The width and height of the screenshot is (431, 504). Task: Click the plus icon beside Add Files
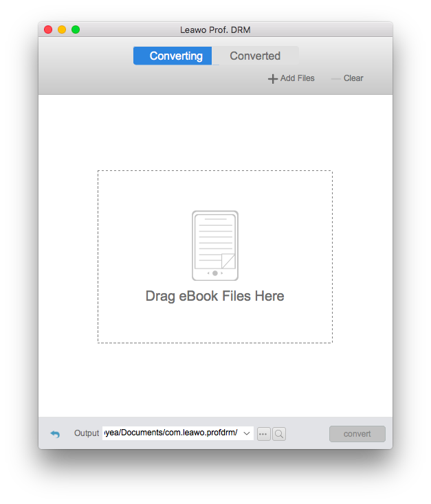pyautogui.click(x=273, y=79)
